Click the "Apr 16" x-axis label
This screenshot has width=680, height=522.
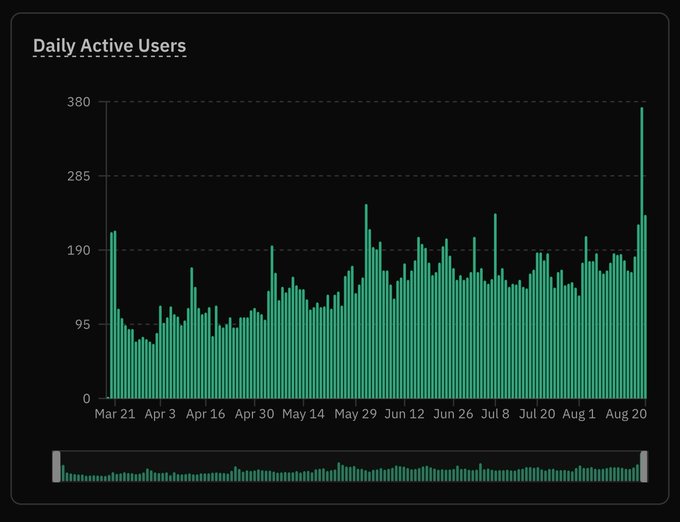coord(206,414)
